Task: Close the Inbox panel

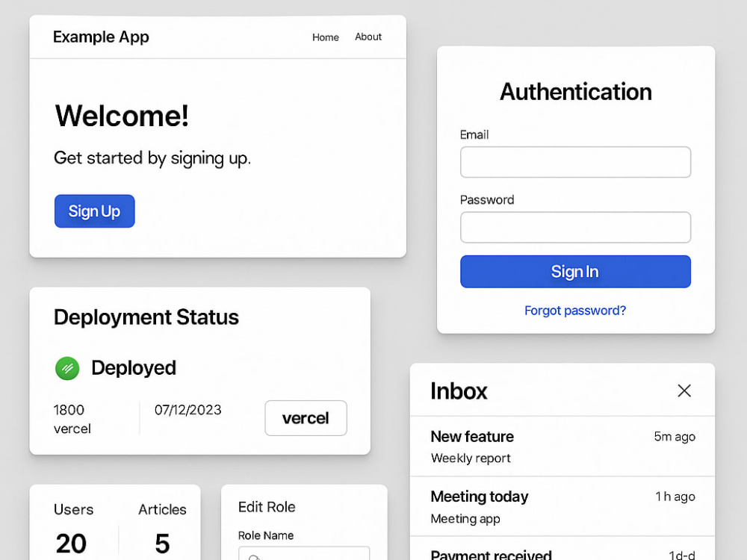Action: click(x=684, y=391)
